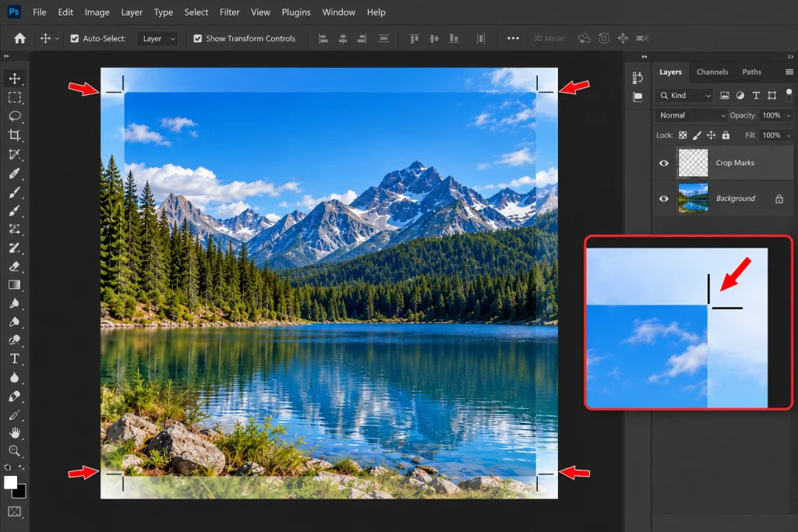This screenshot has height=532, width=798.
Task: Select the Rectangular Marquee tool
Action: pyautogui.click(x=14, y=97)
